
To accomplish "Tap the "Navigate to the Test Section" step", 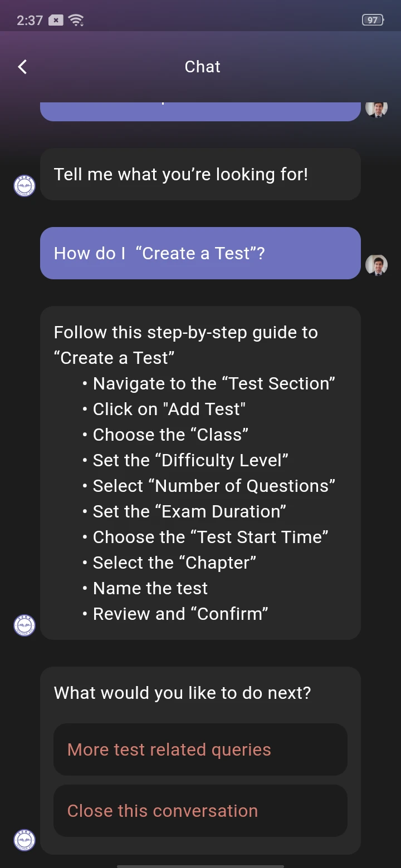I will 214,383.
